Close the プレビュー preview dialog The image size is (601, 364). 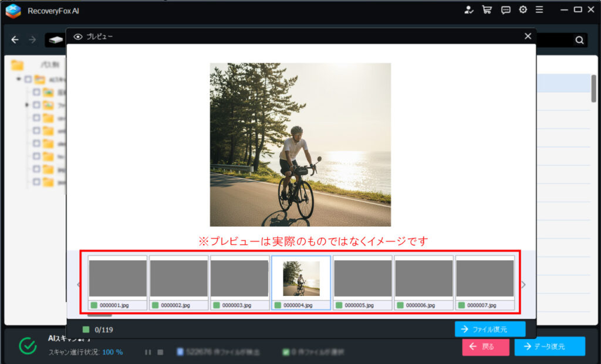(528, 36)
